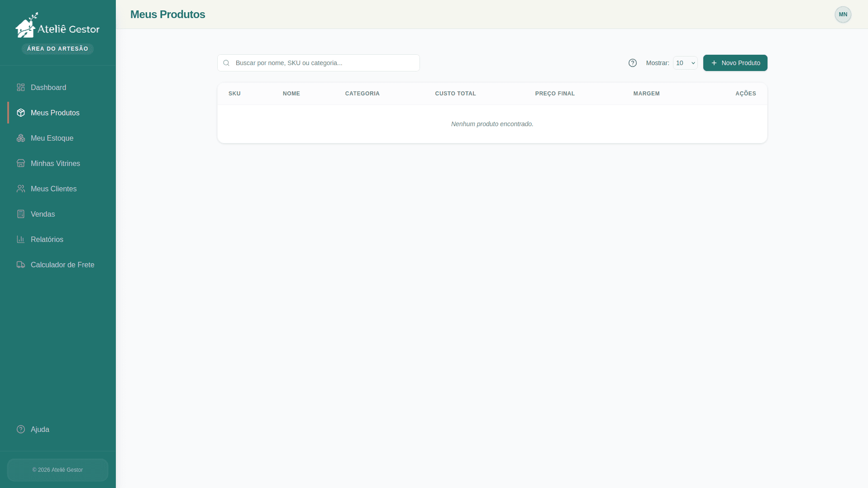Sort by the Custo Total column header

(x=455, y=94)
